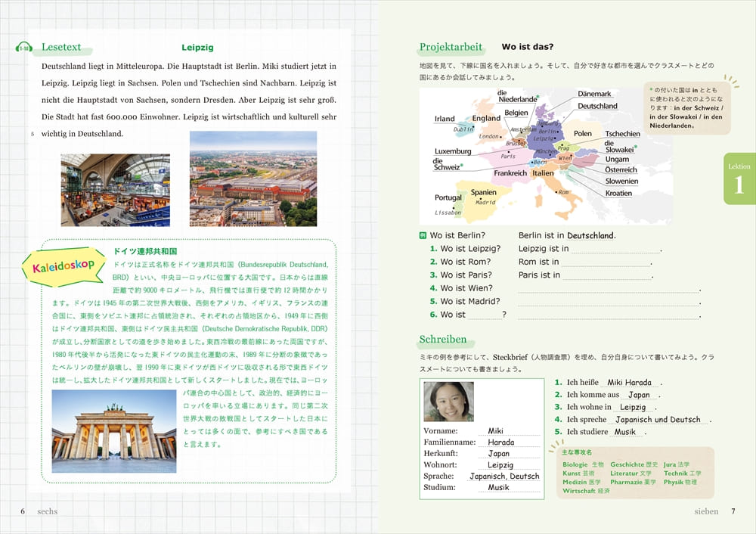Screen dimensions: 756x534
Task: Open the Leipzig train station photo
Action: pyautogui.click(x=115, y=190)
